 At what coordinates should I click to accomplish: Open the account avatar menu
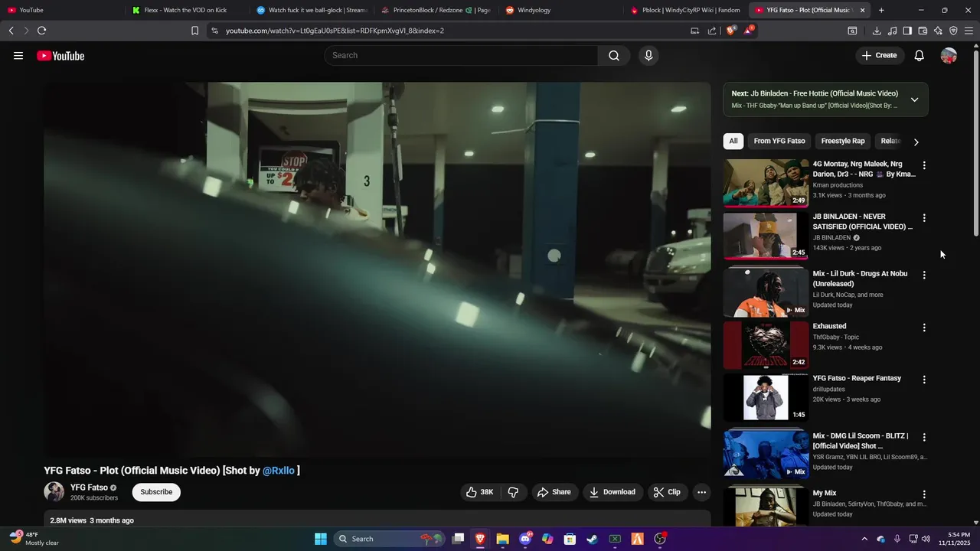tap(949, 55)
